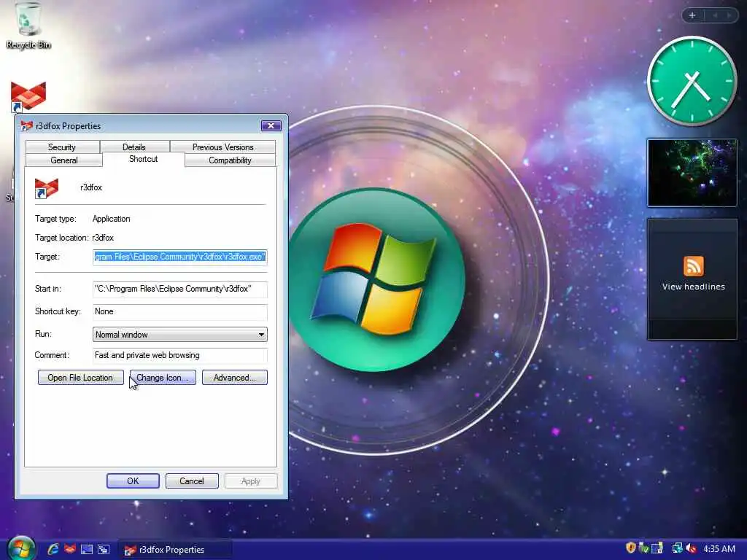747x560 pixels.
Task: Click the Safely Remove Hardware tray icon
Action: [643, 548]
